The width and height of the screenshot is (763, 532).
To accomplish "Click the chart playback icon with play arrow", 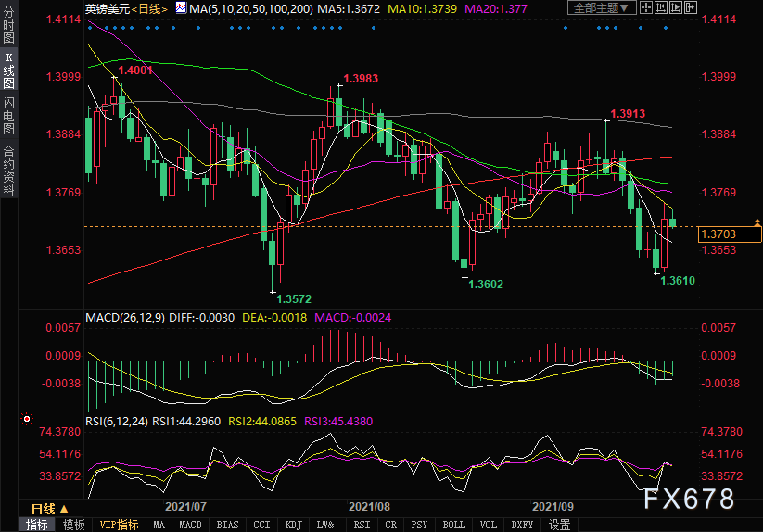I will click(676, 7).
